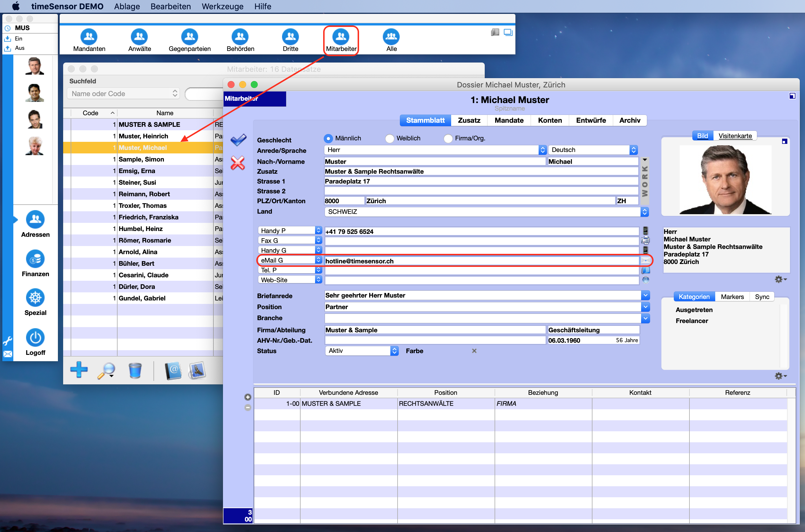Open the Gegenparteien address category
Screen dimensions: 805x532
190,40
